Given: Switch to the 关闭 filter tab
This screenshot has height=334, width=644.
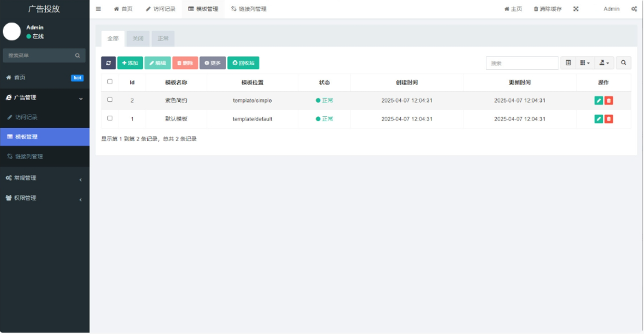Looking at the screenshot, I should click(x=138, y=38).
